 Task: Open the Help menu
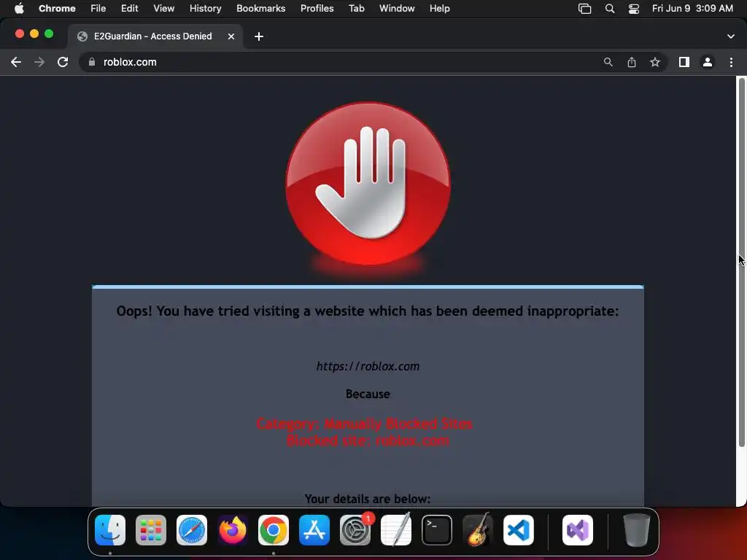coord(440,9)
